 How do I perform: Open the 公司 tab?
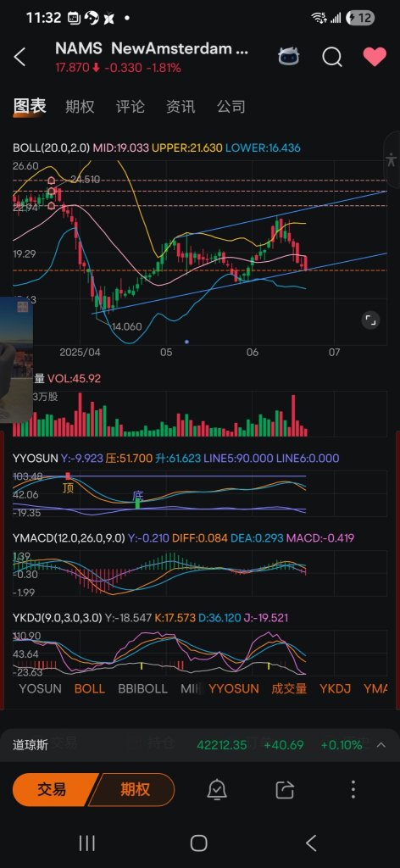point(231,106)
